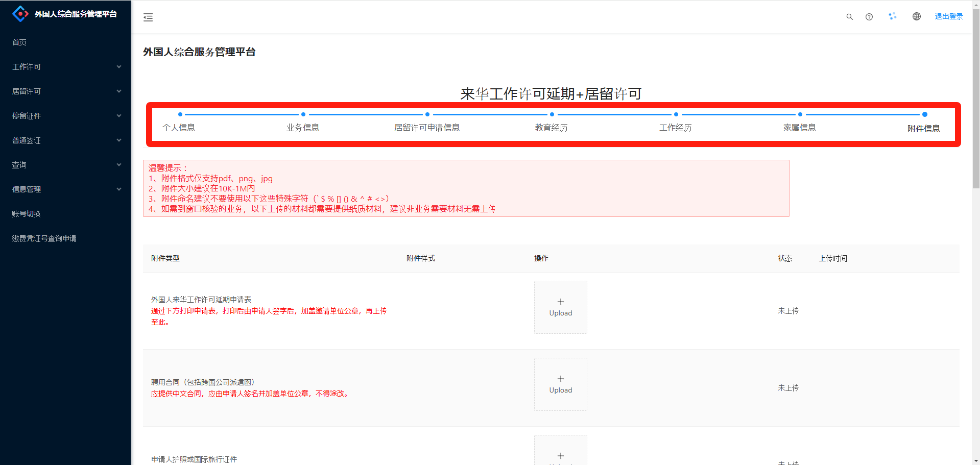Open 账号切换 in the sidebar
Screen dimensions: 980x465
(x=27, y=214)
